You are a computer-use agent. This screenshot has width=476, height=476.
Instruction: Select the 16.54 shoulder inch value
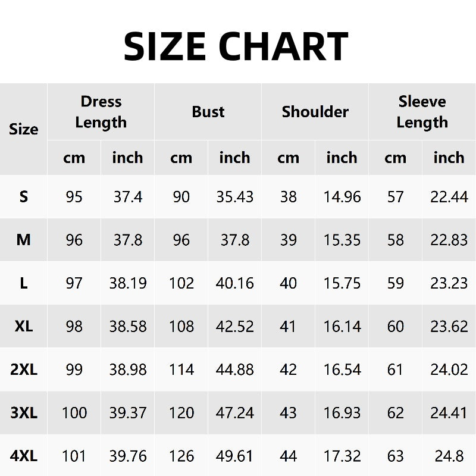342,369
